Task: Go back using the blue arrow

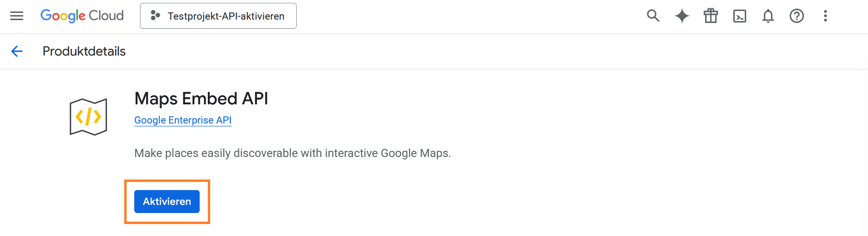Action: coord(17,51)
